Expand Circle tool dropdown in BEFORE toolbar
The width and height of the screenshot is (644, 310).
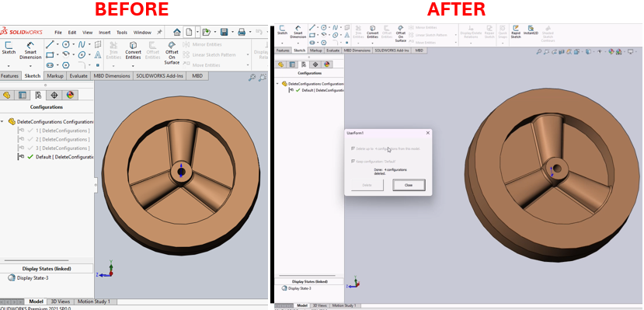(74, 44)
